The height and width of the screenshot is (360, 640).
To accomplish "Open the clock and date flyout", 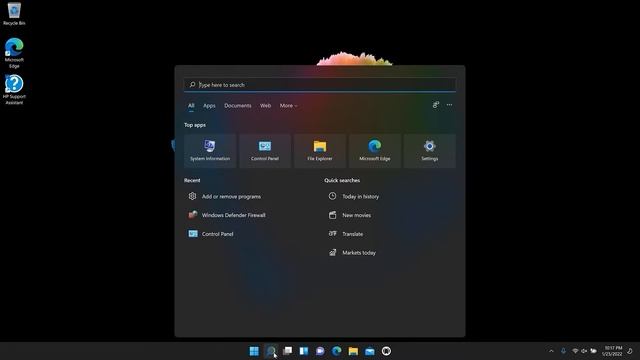I will point(612,351).
